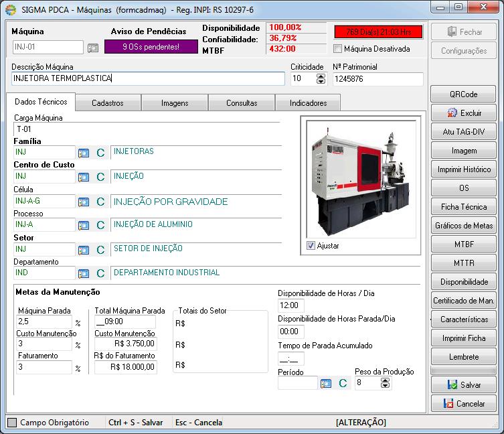The image size is (504, 434).
Task: Uncheck the Ajustar image checkbox
Action: pos(311,246)
